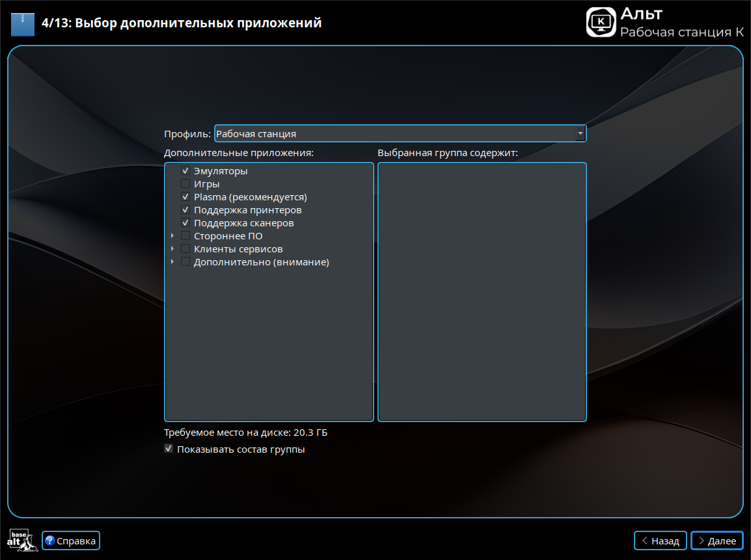Disable Показывать состав группы checkbox

[169, 449]
